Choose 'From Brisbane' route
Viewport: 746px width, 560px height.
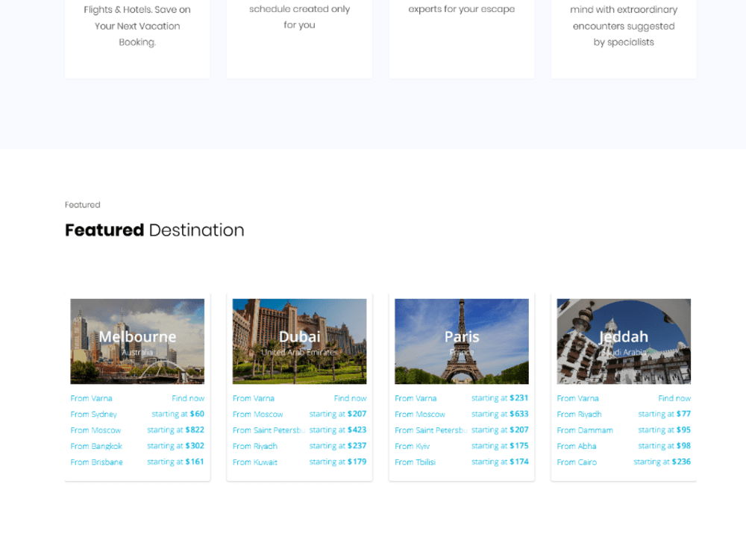click(x=96, y=462)
